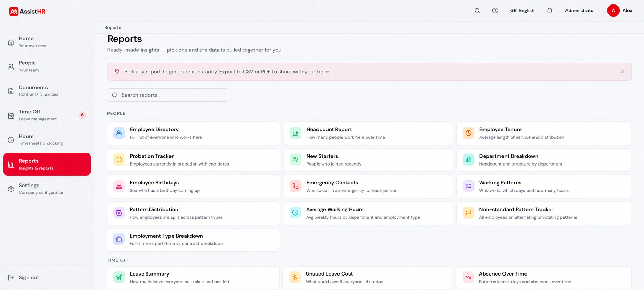Viewport: 644px width, 290px height.
Task: Click the Emergency Contacts phone icon
Action: (295, 186)
